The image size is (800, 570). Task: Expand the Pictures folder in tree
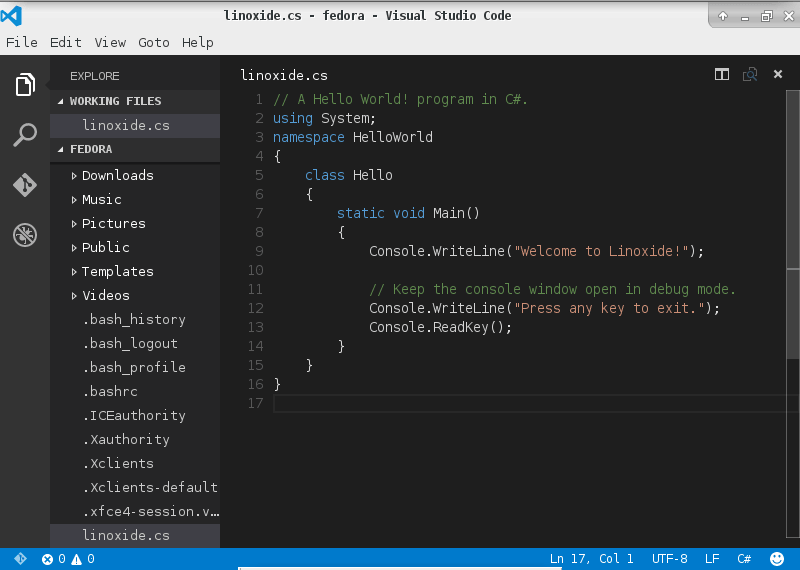pyautogui.click(x=113, y=223)
